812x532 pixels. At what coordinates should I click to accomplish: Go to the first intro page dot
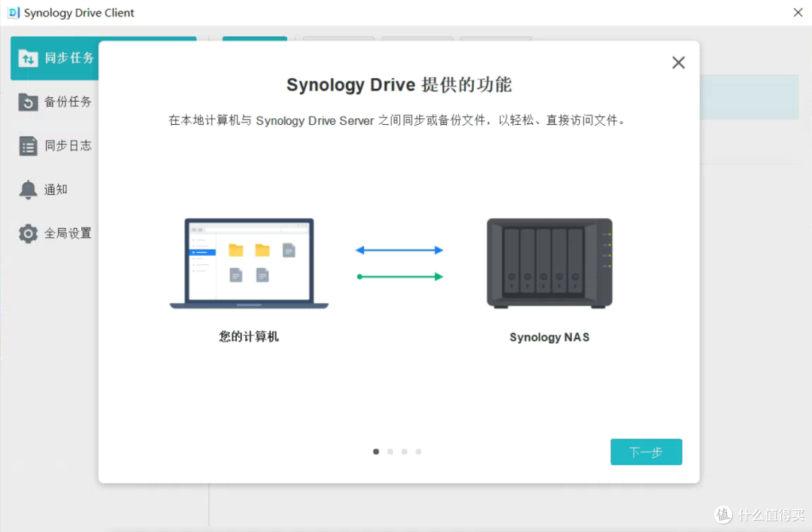(376, 451)
